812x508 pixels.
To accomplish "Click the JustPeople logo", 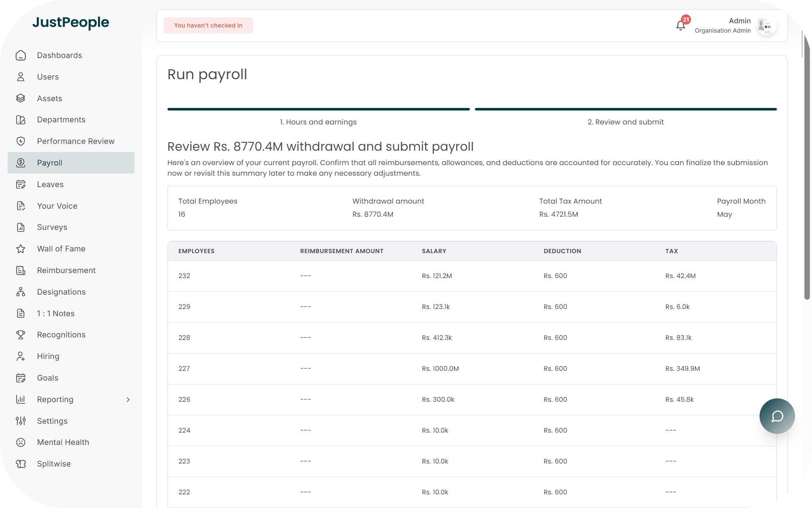I will click(71, 22).
